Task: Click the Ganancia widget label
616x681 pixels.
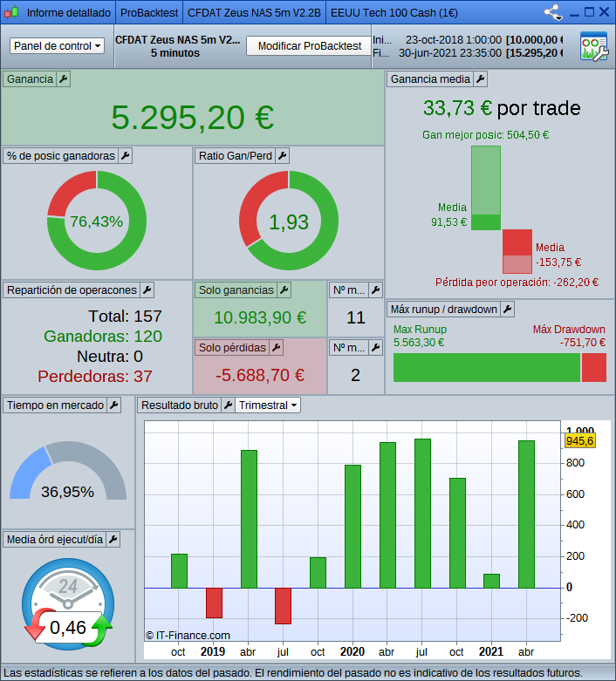Action: pyautogui.click(x=30, y=79)
